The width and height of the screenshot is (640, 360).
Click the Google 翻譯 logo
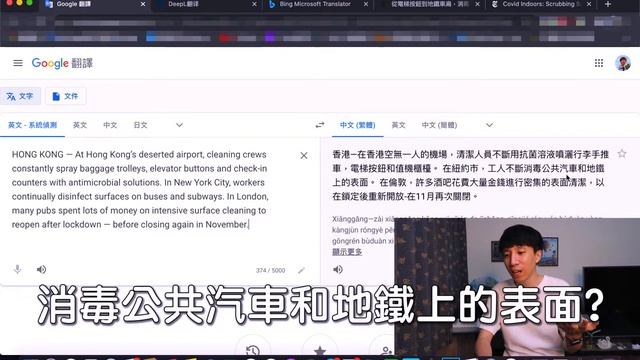click(x=62, y=63)
